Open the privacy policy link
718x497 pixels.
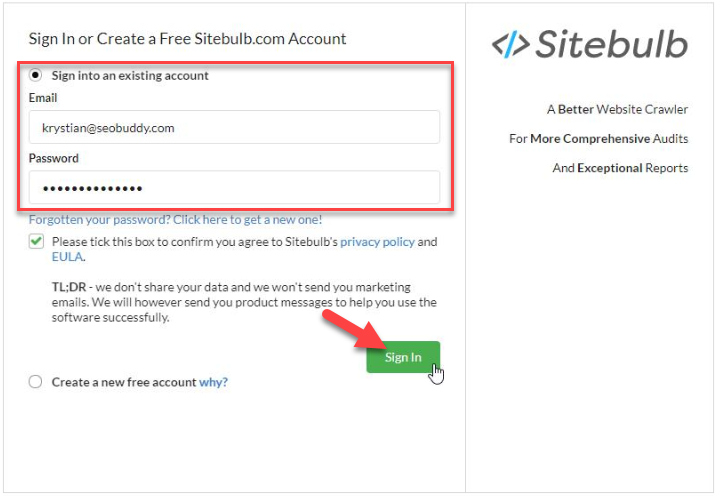[x=377, y=241]
